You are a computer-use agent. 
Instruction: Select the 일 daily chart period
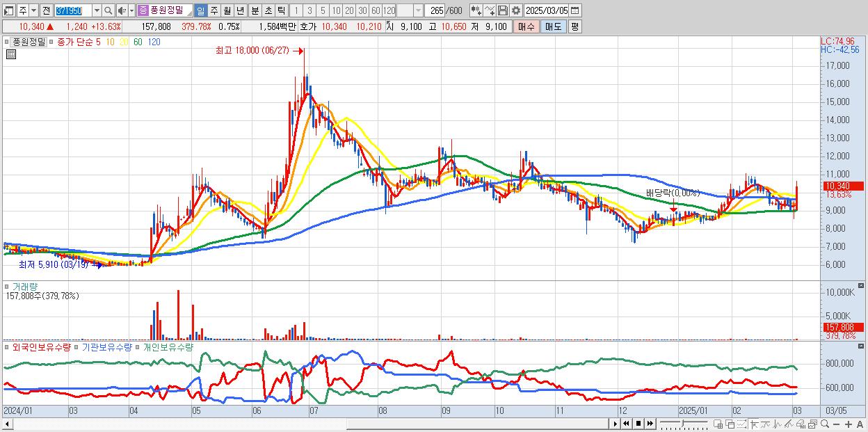(200, 10)
